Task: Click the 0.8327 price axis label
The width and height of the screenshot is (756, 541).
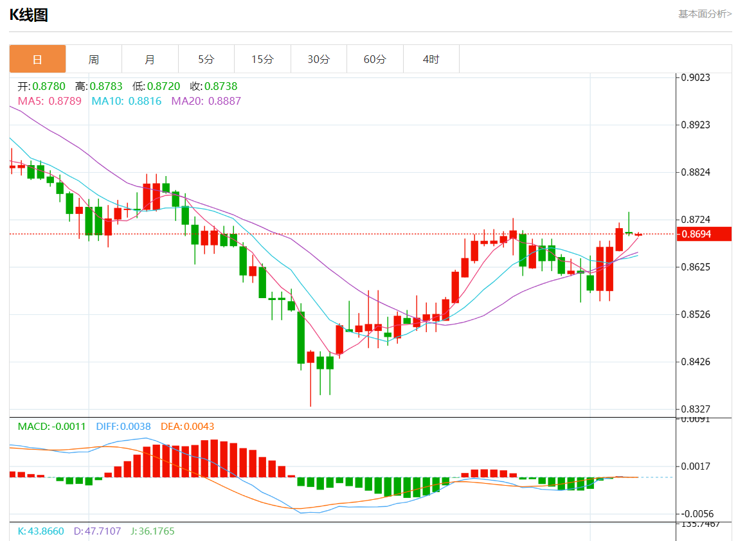Action: click(696, 409)
